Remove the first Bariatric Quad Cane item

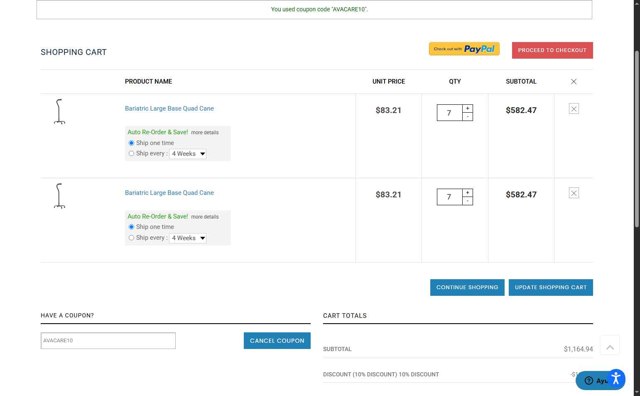click(x=573, y=109)
